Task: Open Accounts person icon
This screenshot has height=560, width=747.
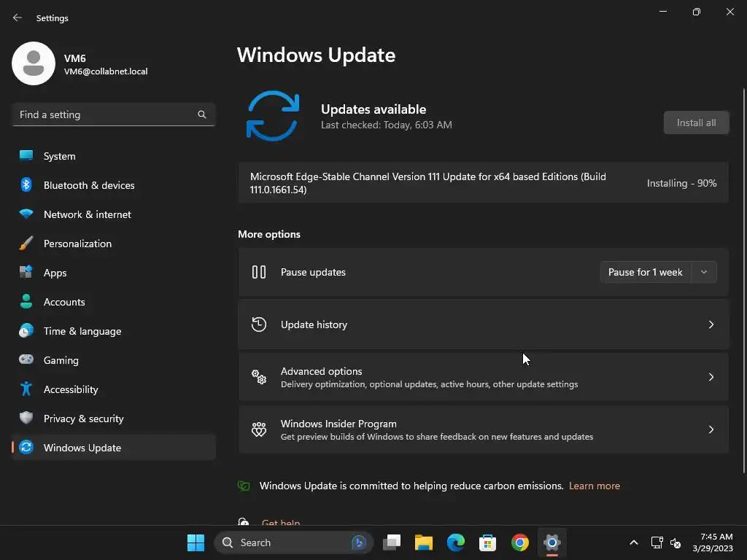Action: (26, 301)
